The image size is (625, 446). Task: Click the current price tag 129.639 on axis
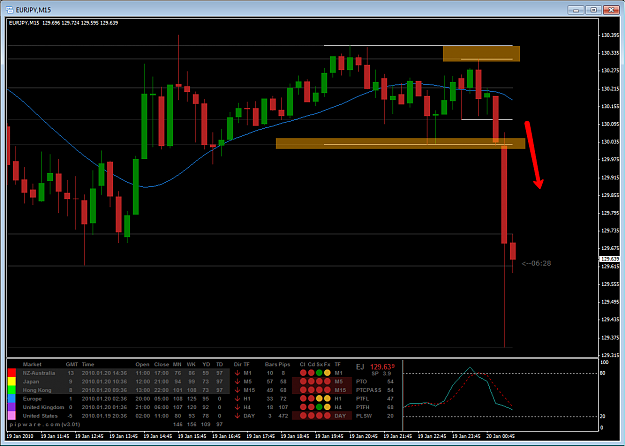610,259
